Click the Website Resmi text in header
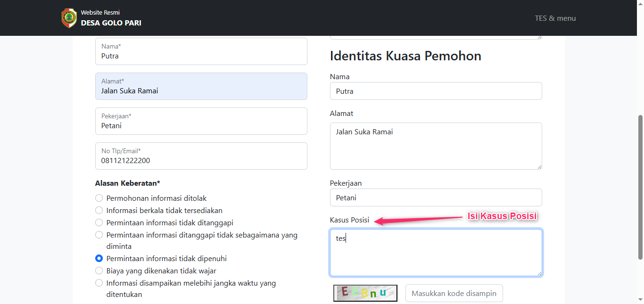 (x=100, y=13)
